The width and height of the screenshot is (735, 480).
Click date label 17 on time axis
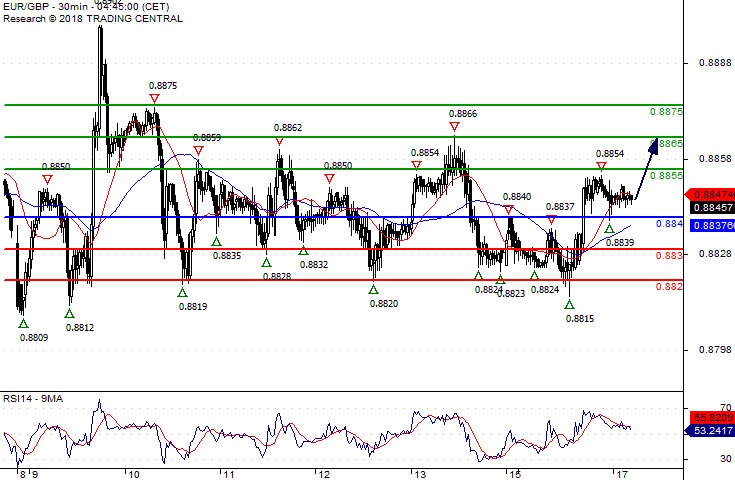pyautogui.click(x=622, y=474)
